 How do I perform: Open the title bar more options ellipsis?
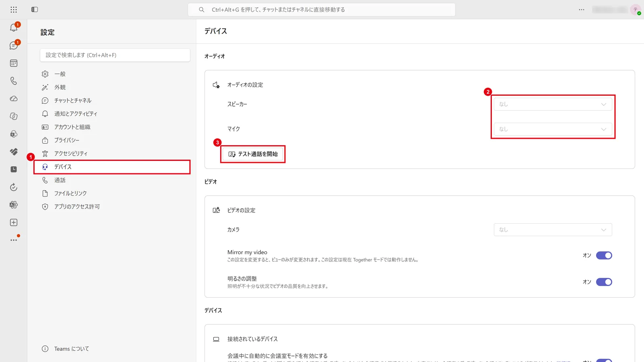(582, 10)
